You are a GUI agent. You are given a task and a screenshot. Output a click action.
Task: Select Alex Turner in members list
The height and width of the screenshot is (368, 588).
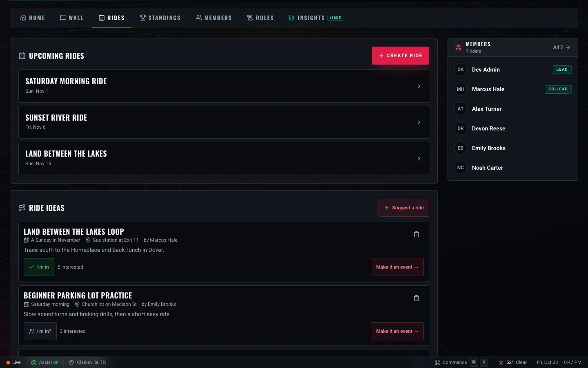coord(513,109)
